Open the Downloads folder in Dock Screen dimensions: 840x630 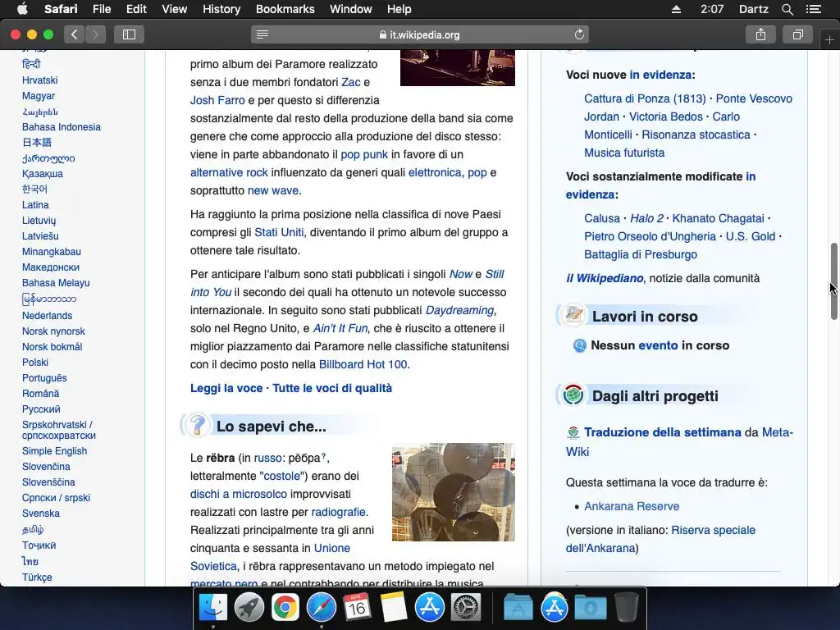pos(590,608)
